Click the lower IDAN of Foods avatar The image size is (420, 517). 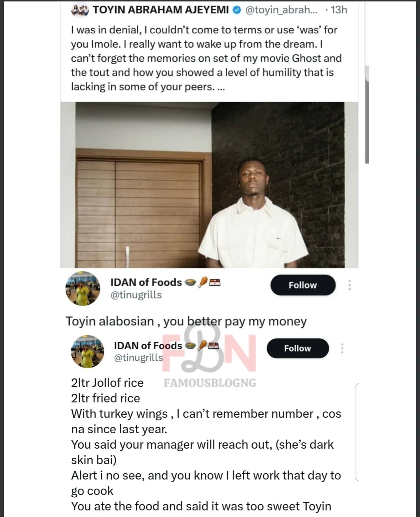(87, 351)
